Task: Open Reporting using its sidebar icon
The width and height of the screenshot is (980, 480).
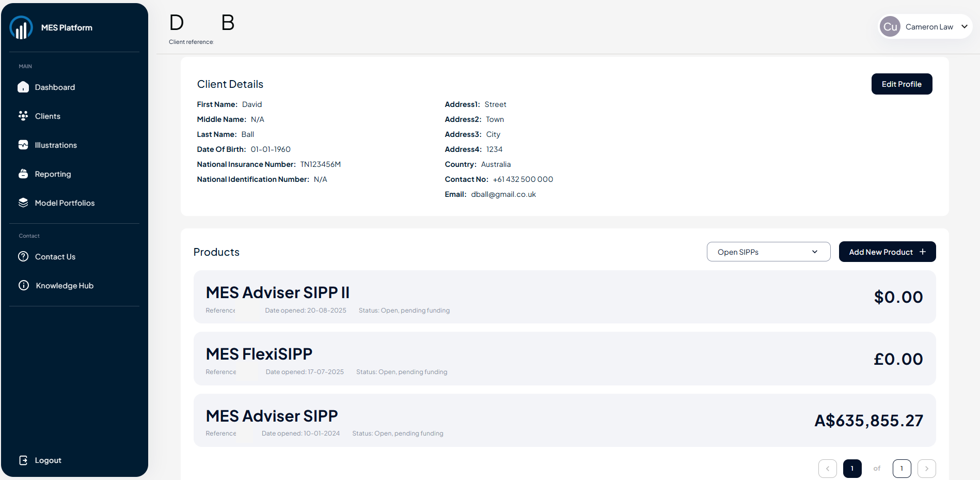Action: click(23, 174)
